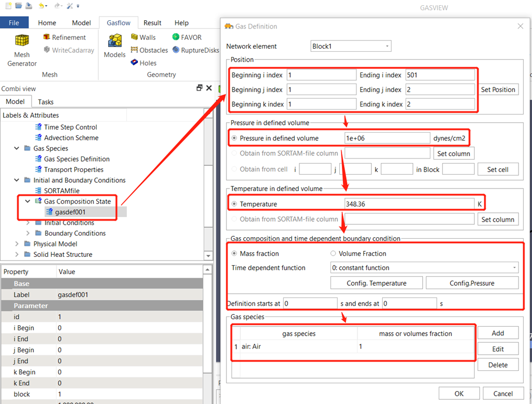Undock the Combi view panel

point(199,88)
